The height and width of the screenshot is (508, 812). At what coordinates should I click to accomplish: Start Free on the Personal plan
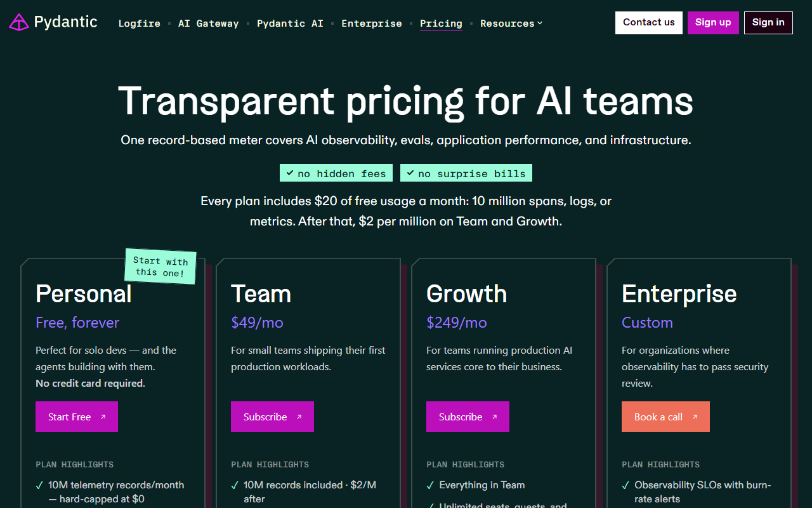[x=77, y=417]
